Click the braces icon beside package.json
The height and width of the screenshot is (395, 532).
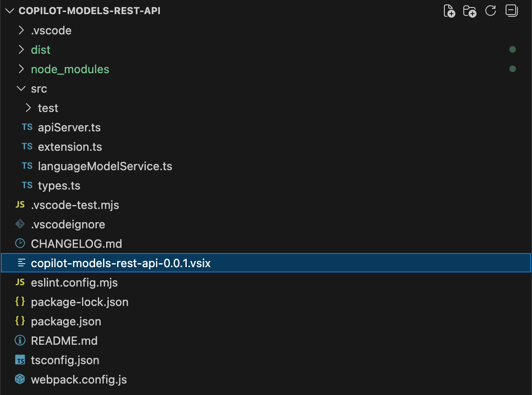[x=20, y=321]
